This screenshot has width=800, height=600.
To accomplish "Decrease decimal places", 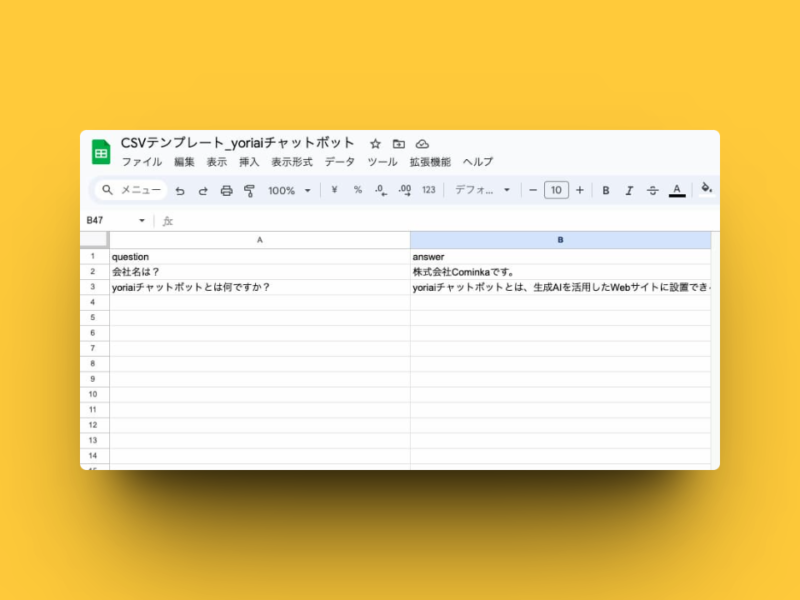I will 381,190.
